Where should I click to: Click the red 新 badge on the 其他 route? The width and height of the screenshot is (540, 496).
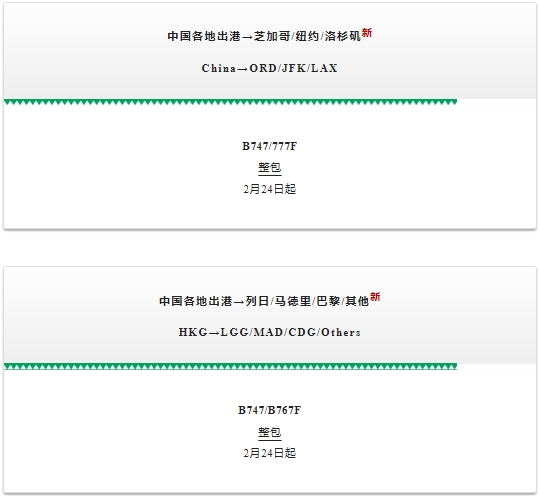tap(375, 297)
